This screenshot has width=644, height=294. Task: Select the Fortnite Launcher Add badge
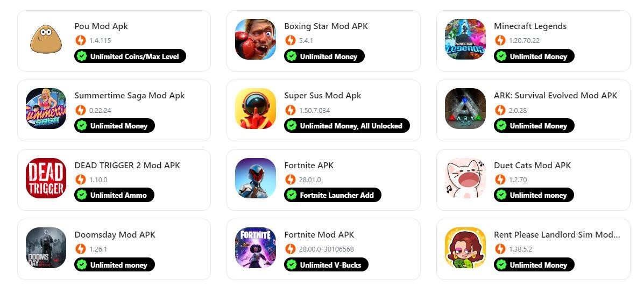tap(332, 195)
